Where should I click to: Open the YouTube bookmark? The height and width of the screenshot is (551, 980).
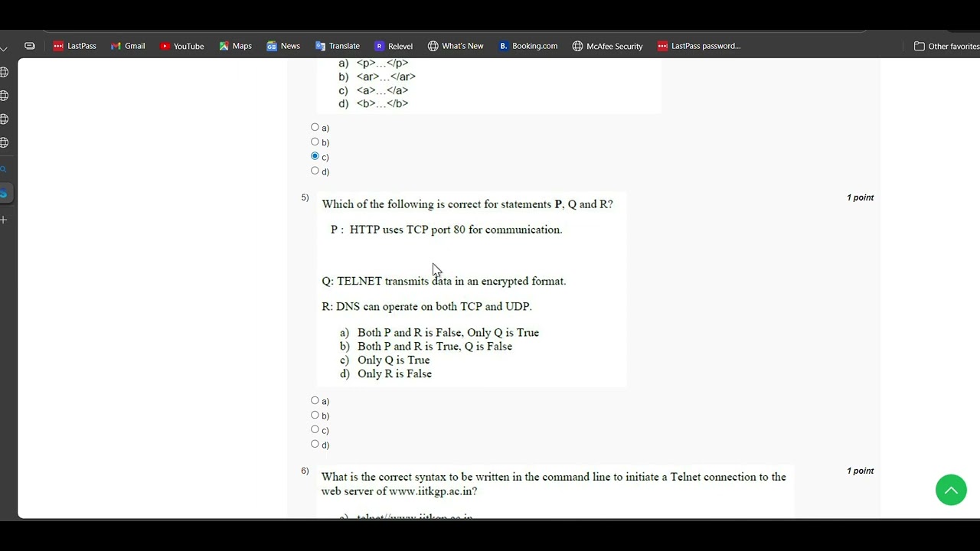[x=181, y=46]
